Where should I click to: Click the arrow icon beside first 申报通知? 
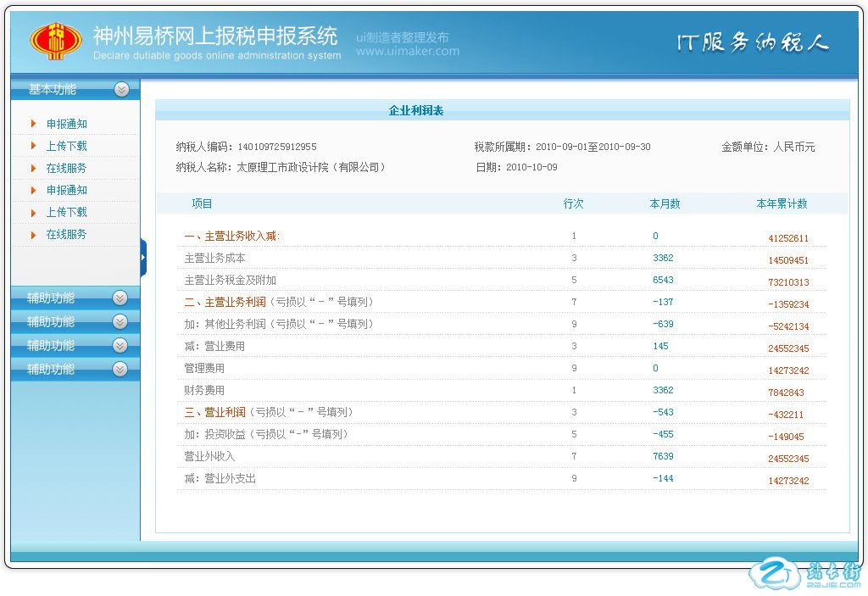click(33, 124)
